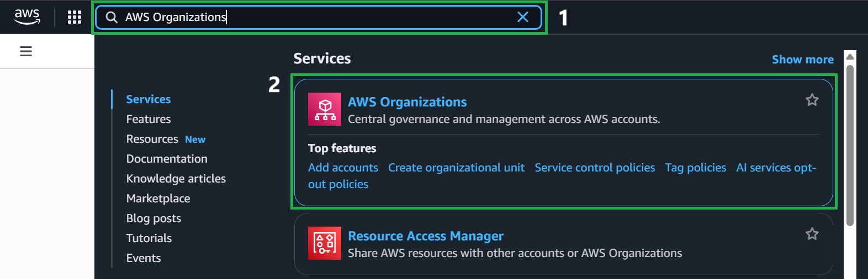Image resolution: width=868 pixels, height=279 pixels.
Task: Select the Services filter category
Action: coord(149,99)
